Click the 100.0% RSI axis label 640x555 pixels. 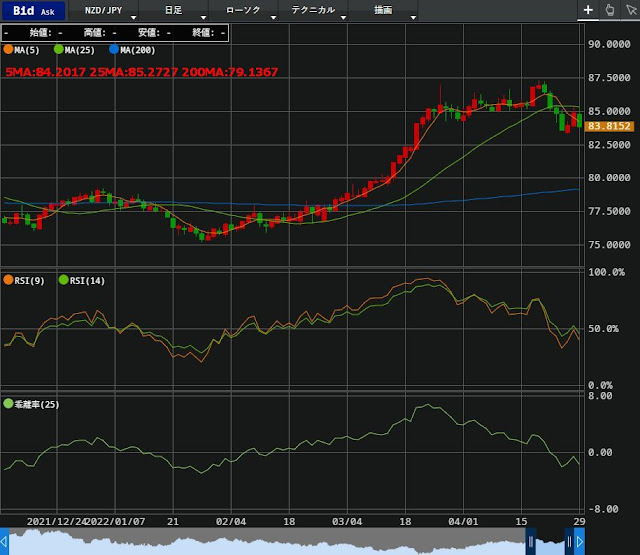606,272
